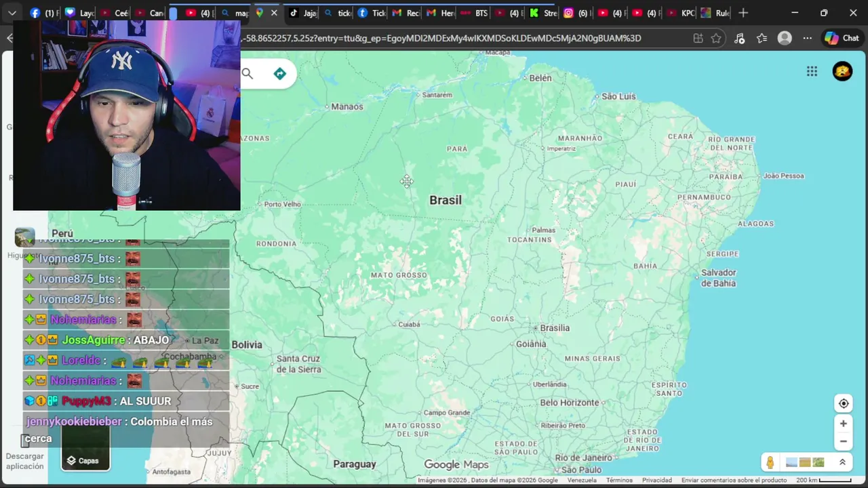The width and height of the screenshot is (868, 488).
Task: Click the MATO GROSSO state label
Action: (x=399, y=275)
